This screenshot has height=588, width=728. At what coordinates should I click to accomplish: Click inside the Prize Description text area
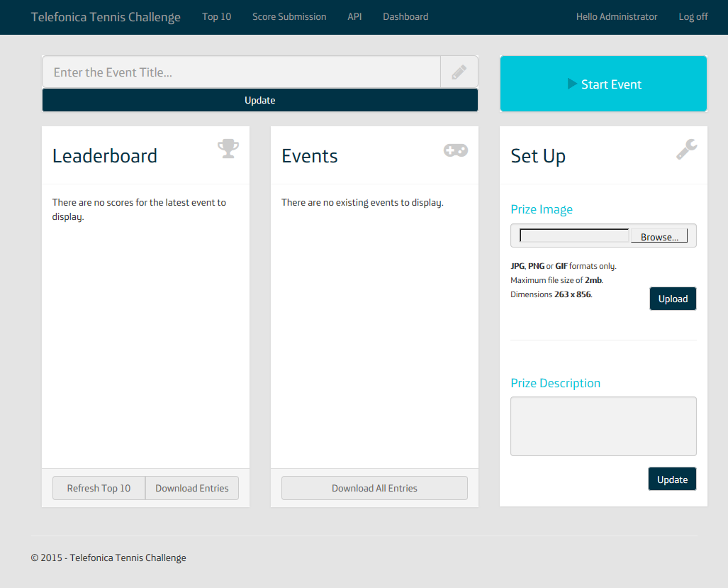(x=603, y=426)
